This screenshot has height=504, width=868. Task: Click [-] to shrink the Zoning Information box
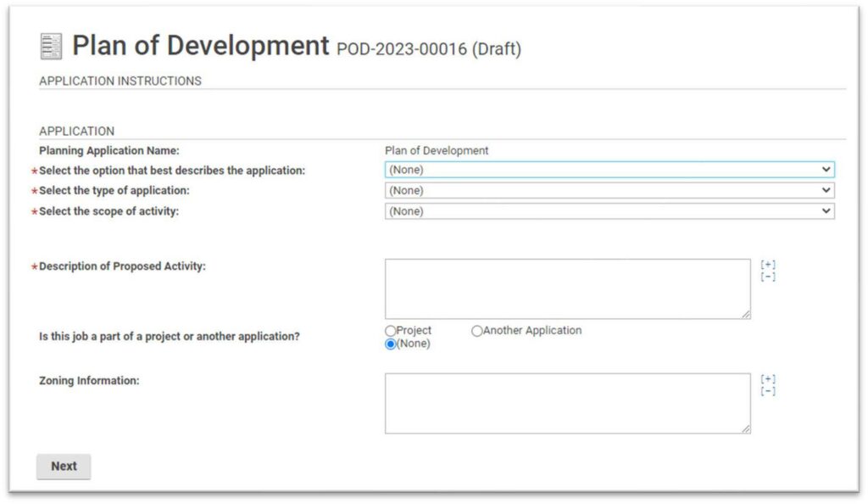pos(767,392)
